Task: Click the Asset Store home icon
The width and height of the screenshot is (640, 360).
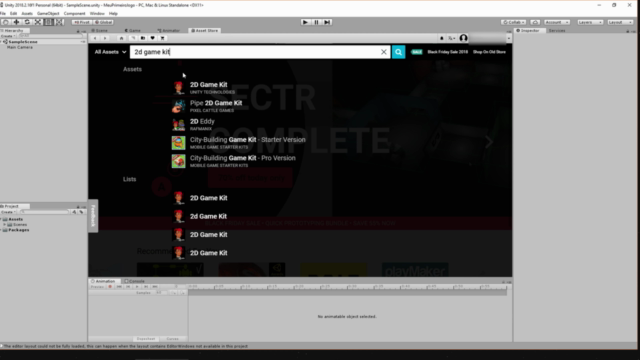Action: pyautogui.click(x=121, y=38)
